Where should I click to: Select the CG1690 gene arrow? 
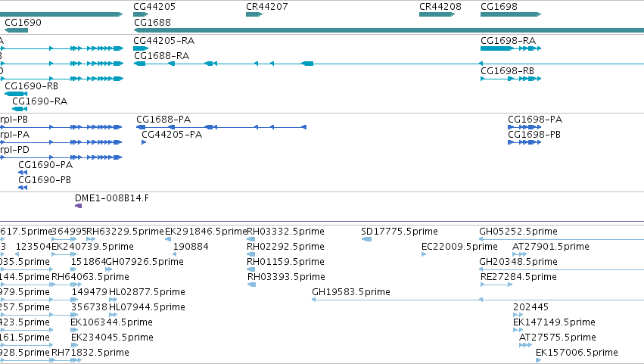pyautogui.click(x=16, y=30)
